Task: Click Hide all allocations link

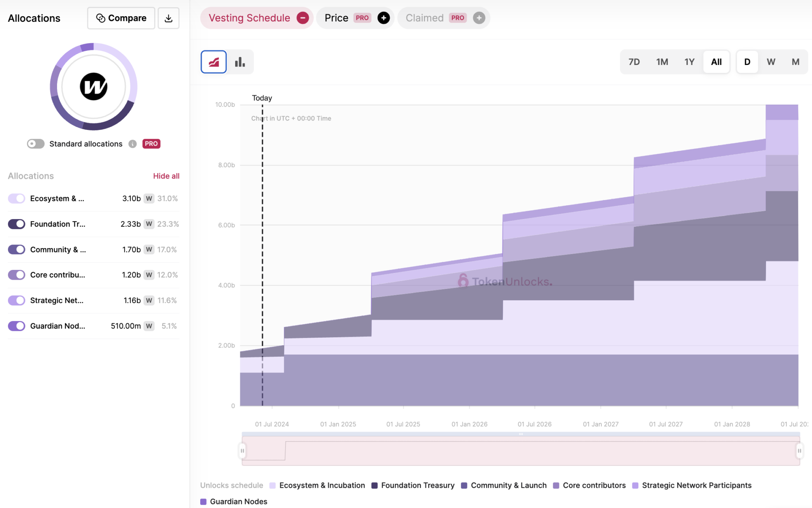Action: (x=167, y=176)
